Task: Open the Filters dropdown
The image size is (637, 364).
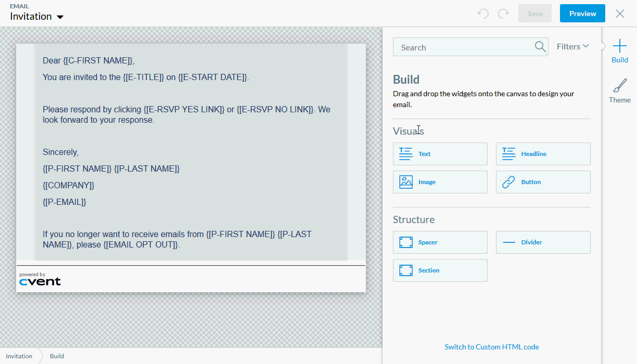Action: 572,47
